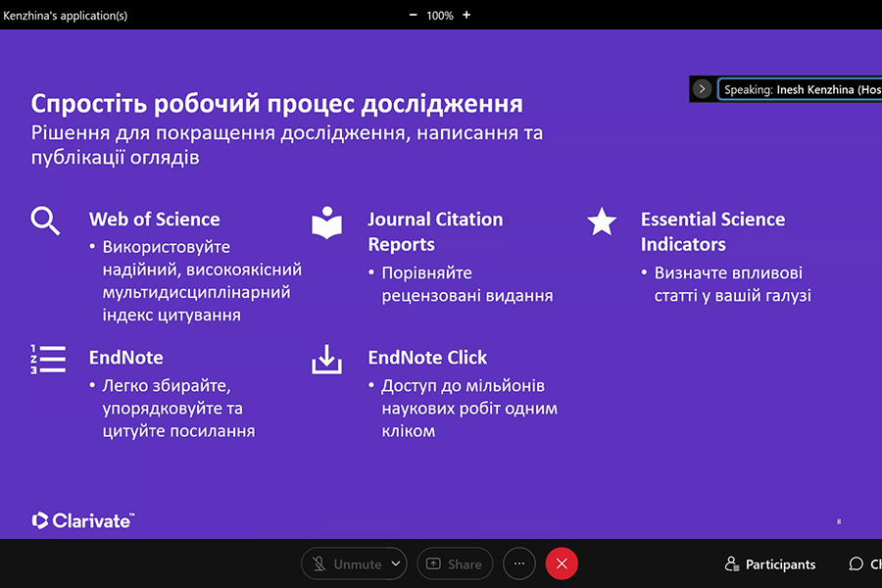Open the Share content button
This screenshot has width=882, height=588.
(454, 564)
